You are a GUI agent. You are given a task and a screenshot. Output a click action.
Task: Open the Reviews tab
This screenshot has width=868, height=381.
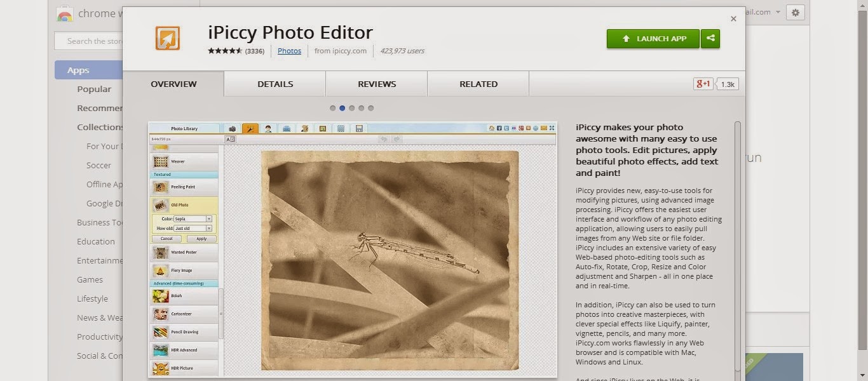coord(377,84)
